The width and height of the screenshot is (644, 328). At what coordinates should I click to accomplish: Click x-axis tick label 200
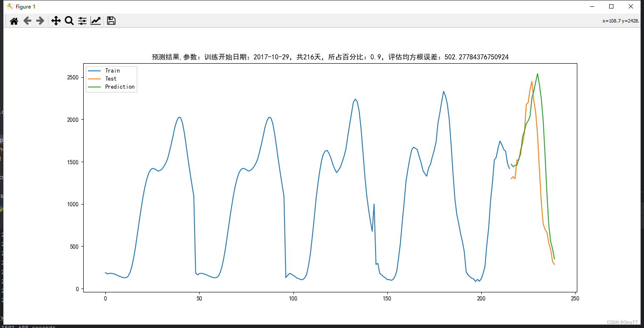click(x=481, y=299)
